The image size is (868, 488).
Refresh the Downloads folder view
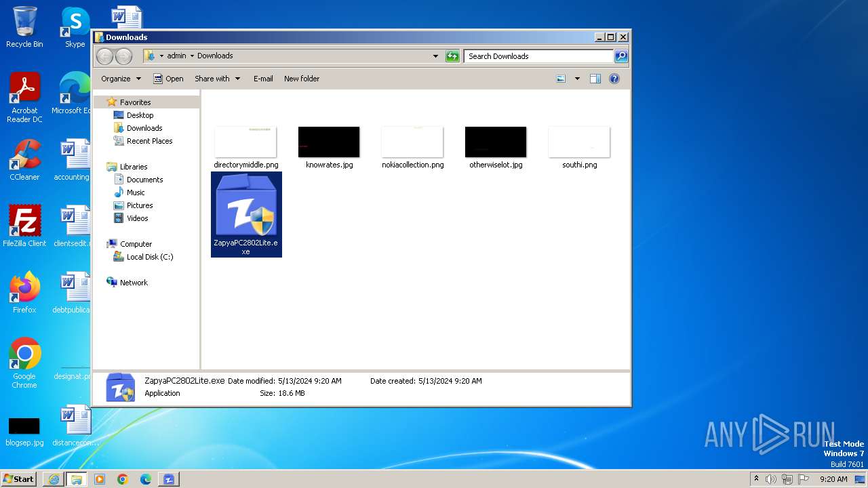point(452,56)
